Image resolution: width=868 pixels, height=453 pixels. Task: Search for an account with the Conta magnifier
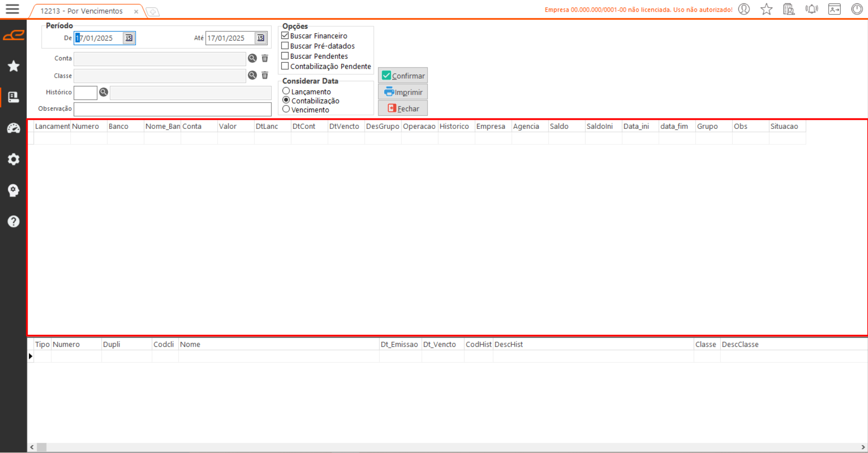[x=252, y=58]
